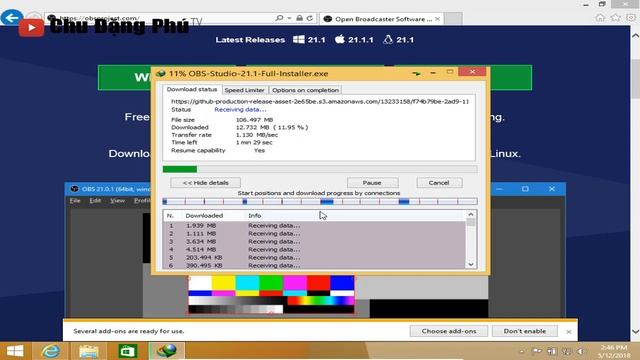The image size is (640, 360).
Task: Open Internet Explorer from taskbar
Action: pos(51,351)
